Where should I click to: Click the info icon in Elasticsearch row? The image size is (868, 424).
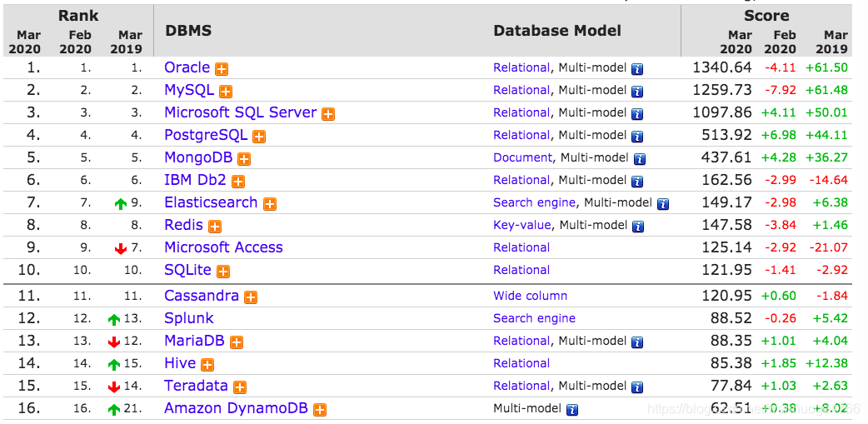(663, 204)
